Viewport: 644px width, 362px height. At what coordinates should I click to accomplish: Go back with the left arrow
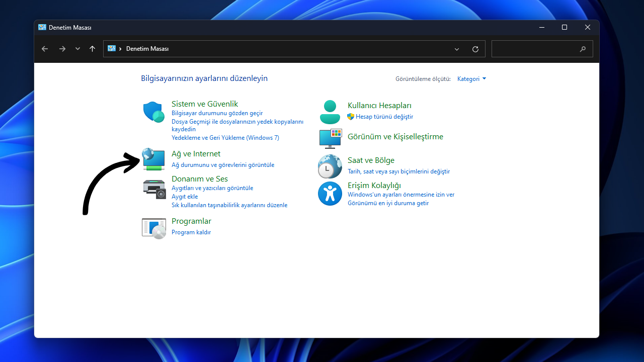tap(45, 49)
